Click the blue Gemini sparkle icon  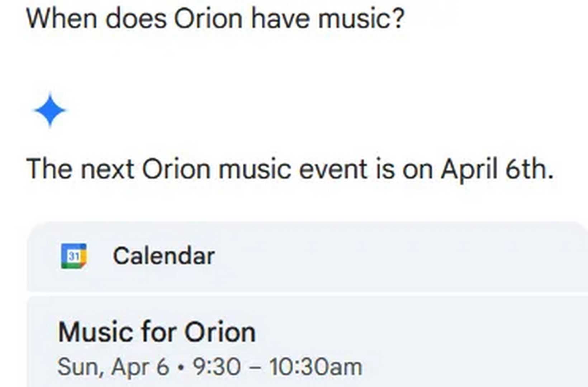pos(50,110)
